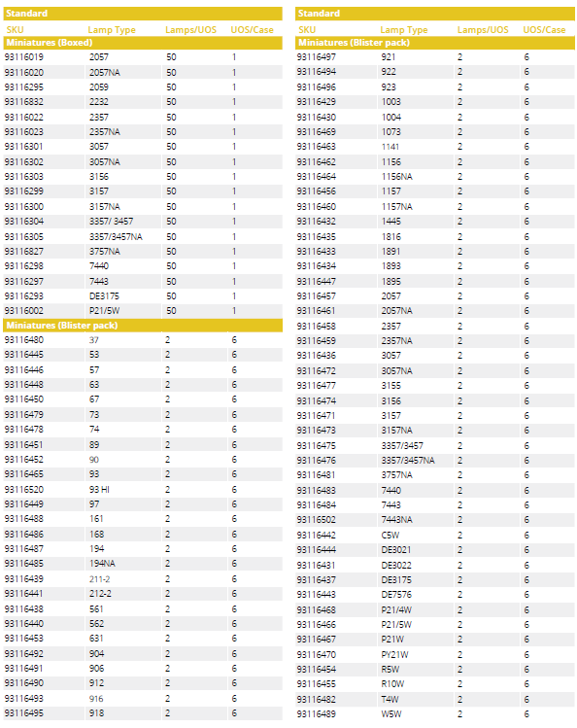Select SKU 93116019 in the boxed miniatures list

coord(24,57)
